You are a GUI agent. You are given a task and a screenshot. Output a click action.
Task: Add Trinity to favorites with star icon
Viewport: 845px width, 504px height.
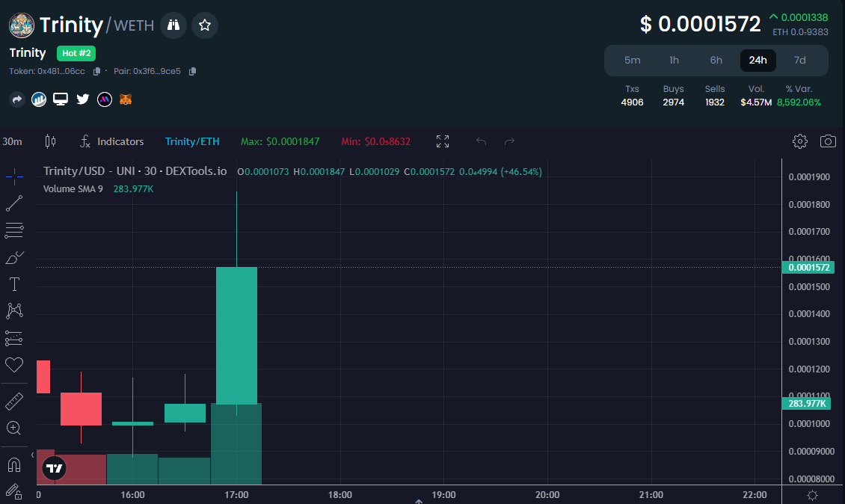[x=205, y=25]
